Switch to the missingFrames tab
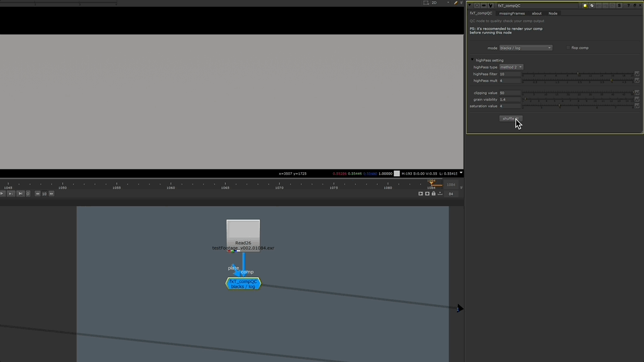 pos(512,13)
